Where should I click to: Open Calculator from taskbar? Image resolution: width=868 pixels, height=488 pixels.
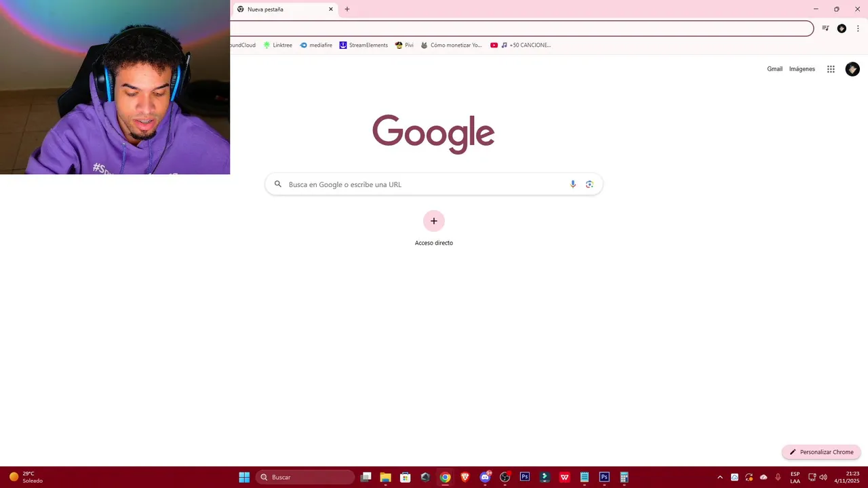click(x=624, y=477)
